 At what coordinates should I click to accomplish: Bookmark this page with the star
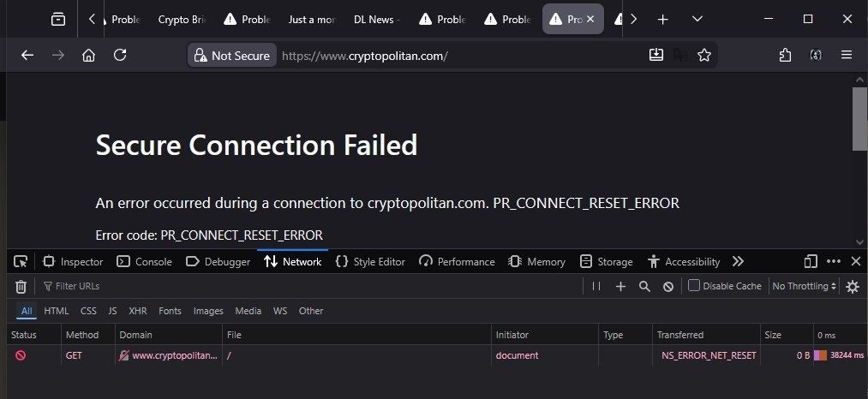[704, 56]
